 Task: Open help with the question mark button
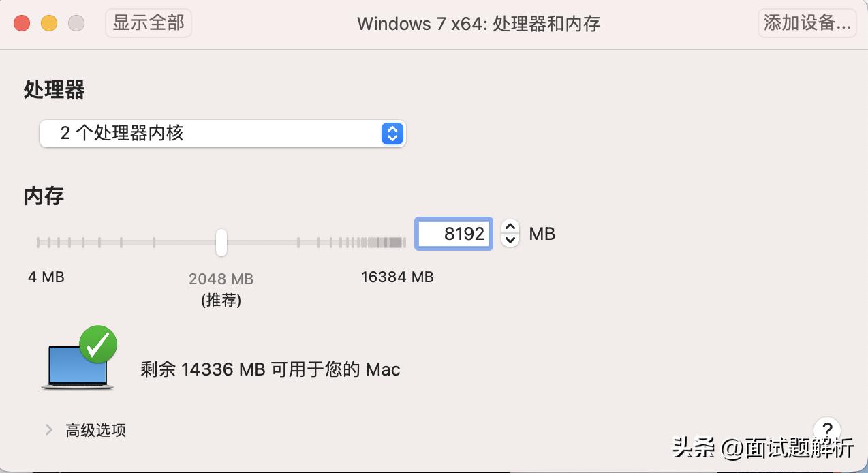[x=827, y=429]
